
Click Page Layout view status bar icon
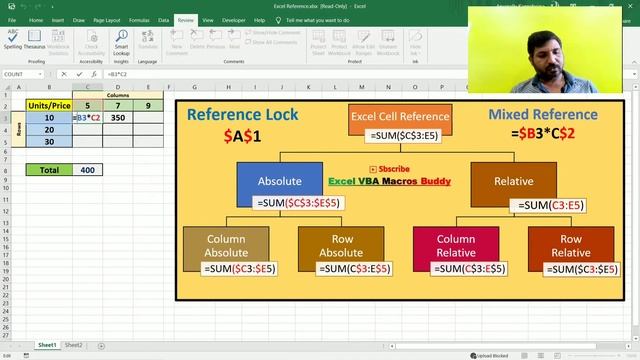540,356
